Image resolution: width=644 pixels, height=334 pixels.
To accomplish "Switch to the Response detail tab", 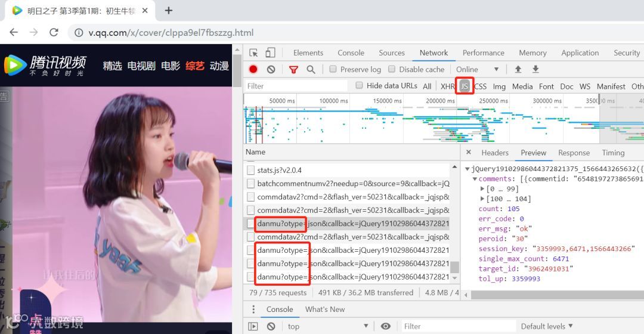I will click(574, 153).
